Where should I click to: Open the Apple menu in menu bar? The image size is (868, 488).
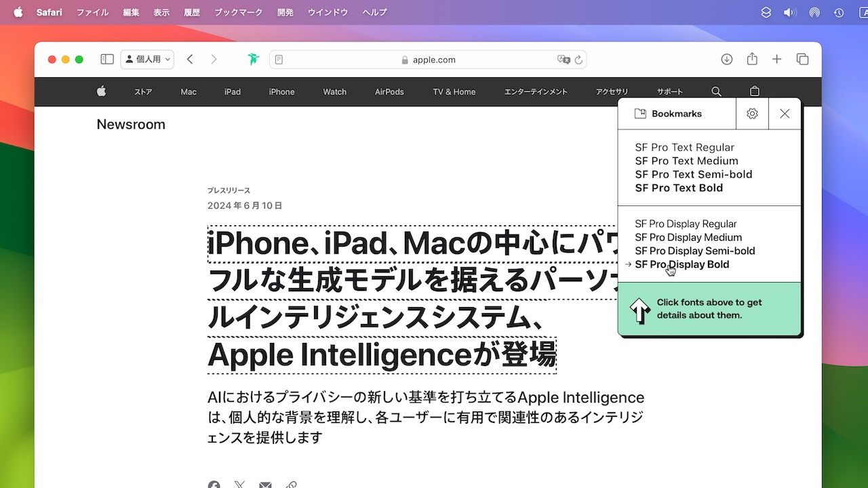(18, 12)
